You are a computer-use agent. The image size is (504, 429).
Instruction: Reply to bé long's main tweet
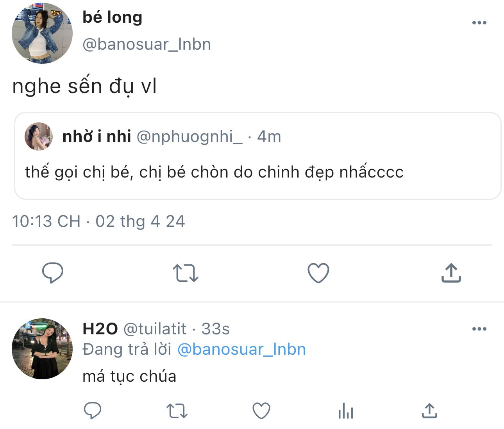[53, 273]
